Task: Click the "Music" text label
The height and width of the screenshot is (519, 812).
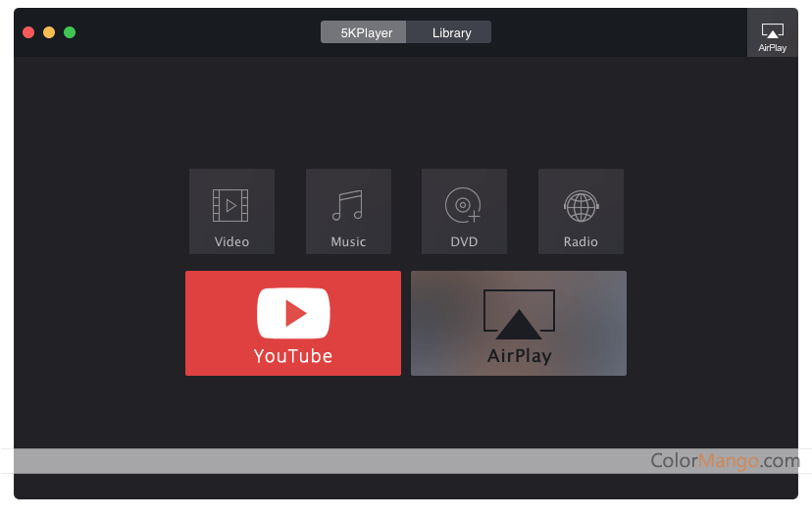Action: click(348, 241)
